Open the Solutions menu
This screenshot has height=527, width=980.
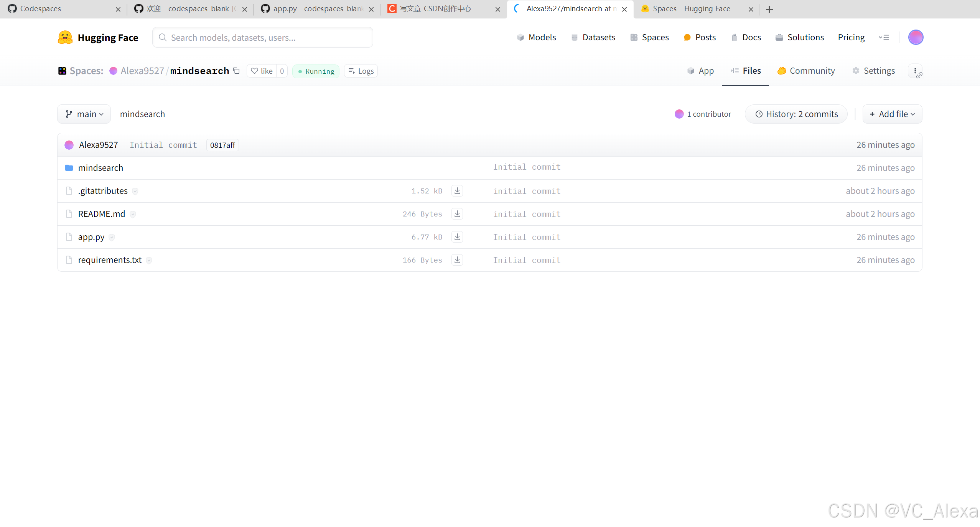pyautogui.click(x=800, y=37)
